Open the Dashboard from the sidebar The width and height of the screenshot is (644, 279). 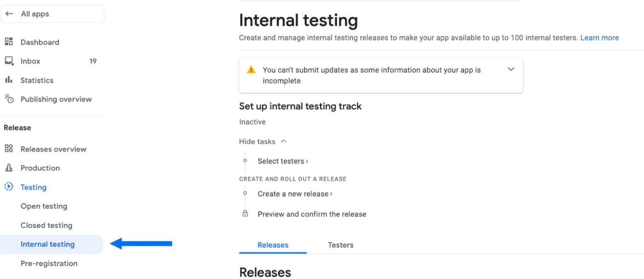tap(40, 42)
